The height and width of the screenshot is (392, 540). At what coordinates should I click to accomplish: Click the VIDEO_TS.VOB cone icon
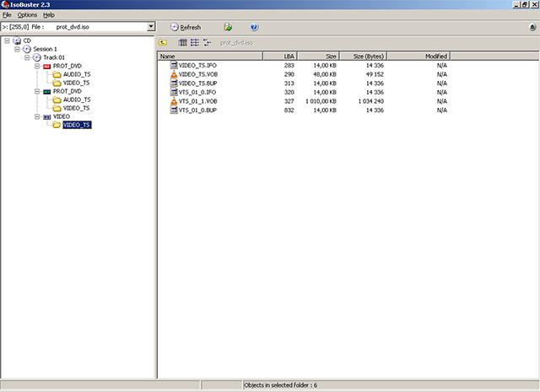coord(174,74)
